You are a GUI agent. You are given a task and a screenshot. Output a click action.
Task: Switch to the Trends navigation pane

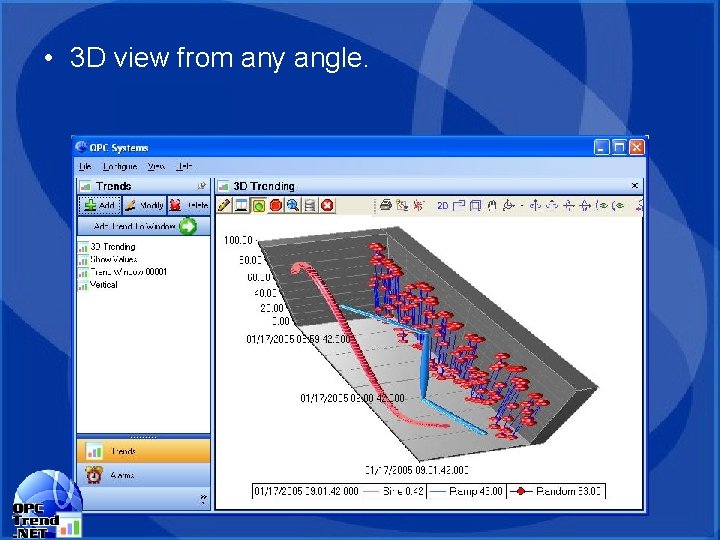pos(144,451)
